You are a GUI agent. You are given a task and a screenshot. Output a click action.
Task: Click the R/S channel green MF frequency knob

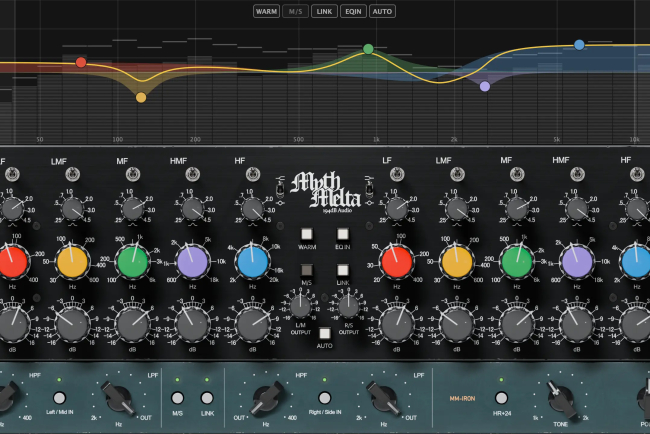pyautogui.click(x=517, y=262)
